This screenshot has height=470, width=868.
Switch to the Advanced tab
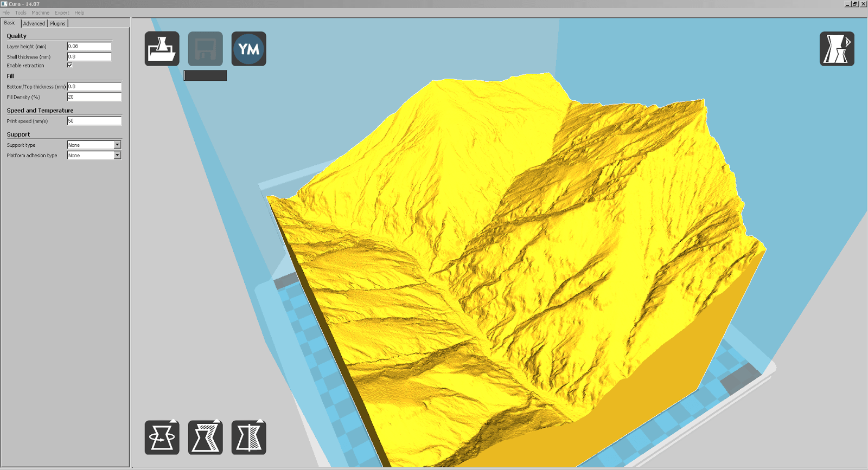click(x=34, y=23)
